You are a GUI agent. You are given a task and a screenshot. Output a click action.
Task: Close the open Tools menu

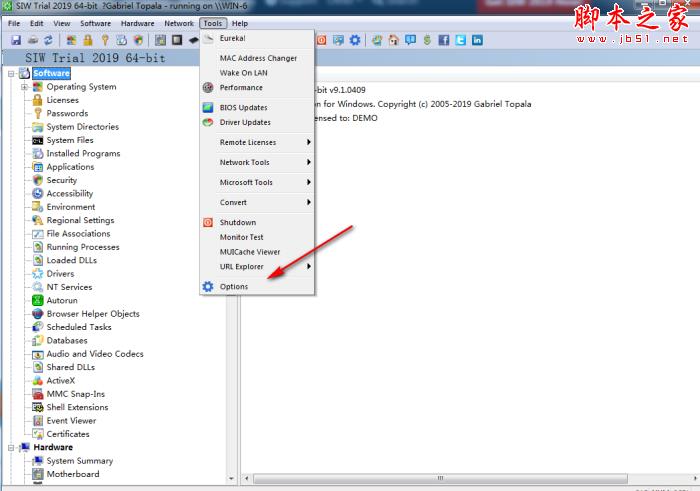click(213, 23)
